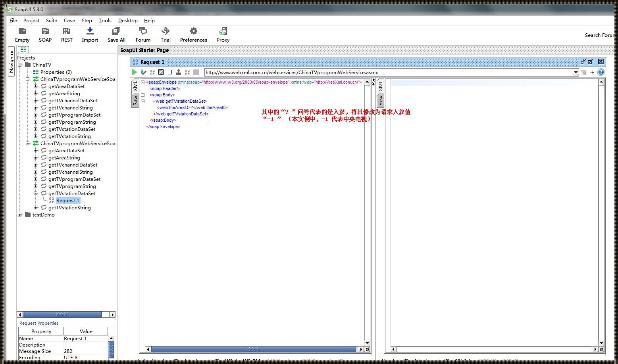Select the request editor XML tab
This screenshot has height=364, width=618.
coord(135,86)
